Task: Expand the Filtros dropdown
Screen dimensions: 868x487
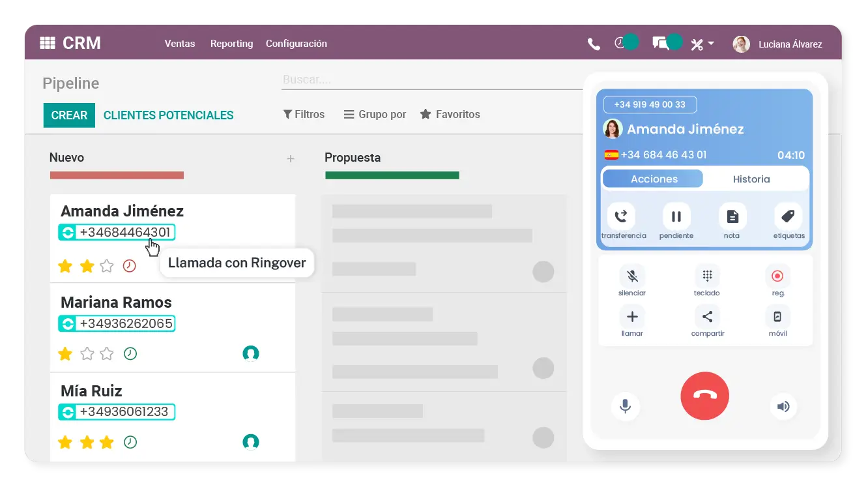Action: (304, 114)
